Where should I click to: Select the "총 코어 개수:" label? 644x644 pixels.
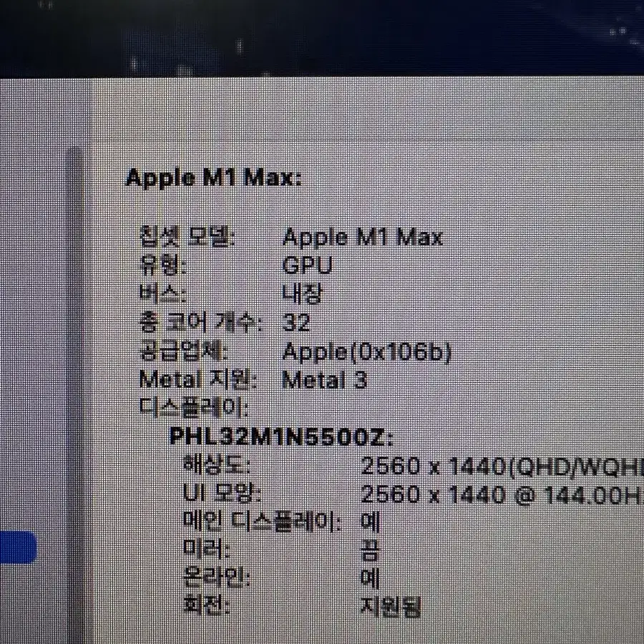coord(201,323)
